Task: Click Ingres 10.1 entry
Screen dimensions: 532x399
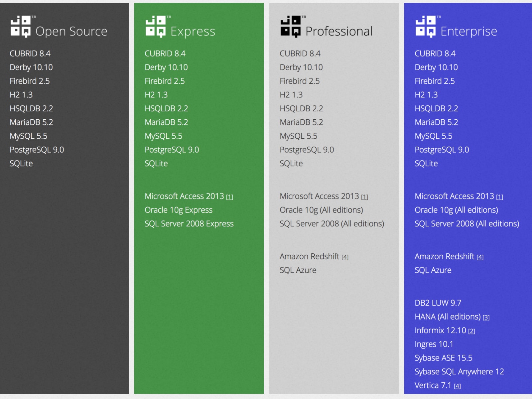Action: tap(434, 344)
